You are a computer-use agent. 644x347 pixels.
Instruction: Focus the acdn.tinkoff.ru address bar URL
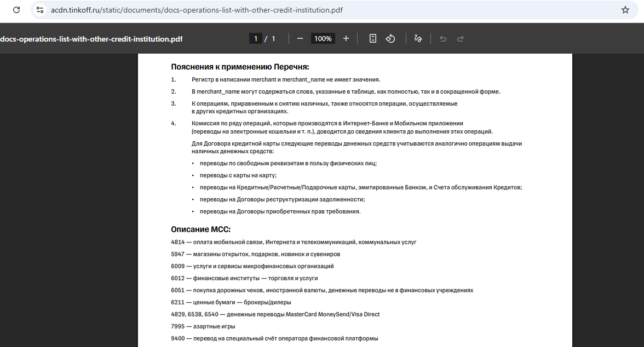[197, 10]
